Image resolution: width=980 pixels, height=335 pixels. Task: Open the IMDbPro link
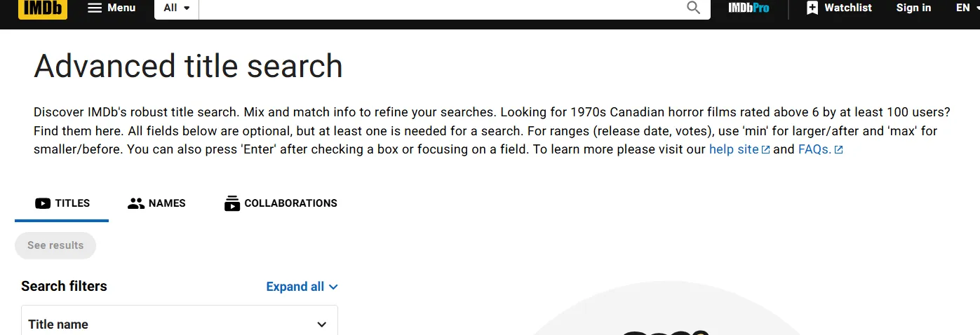point(749,8)
